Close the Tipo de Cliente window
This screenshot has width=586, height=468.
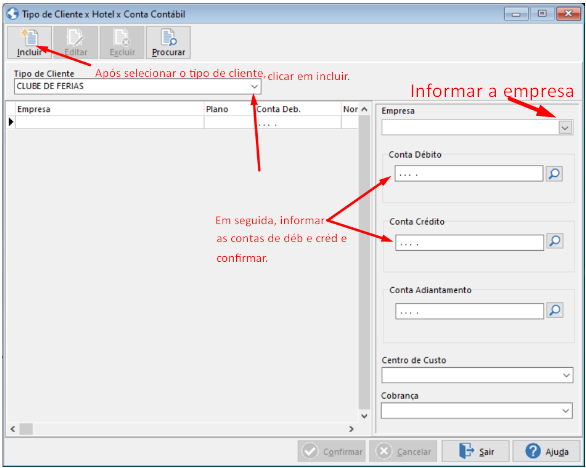pos(568,14)
